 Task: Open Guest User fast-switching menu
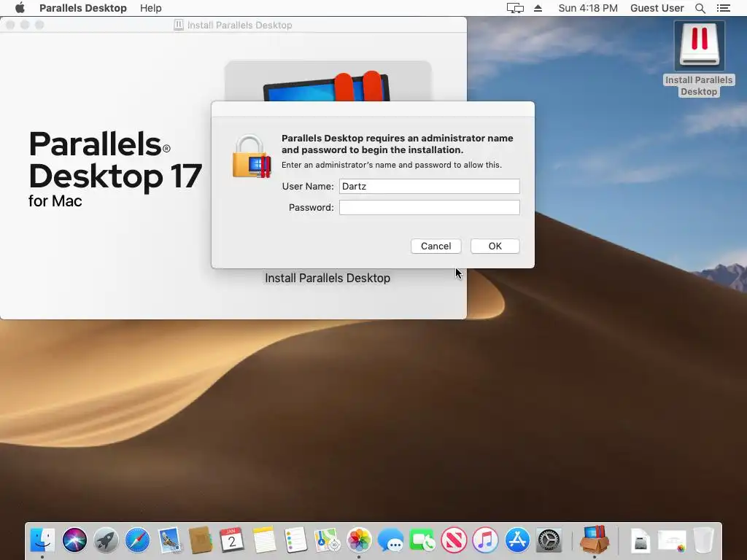point(657,8)
